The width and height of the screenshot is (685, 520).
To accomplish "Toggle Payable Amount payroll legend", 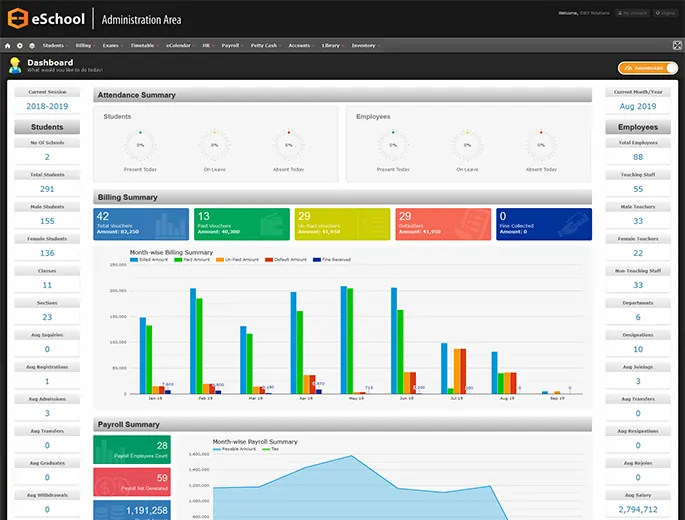I will coord(234,449).
